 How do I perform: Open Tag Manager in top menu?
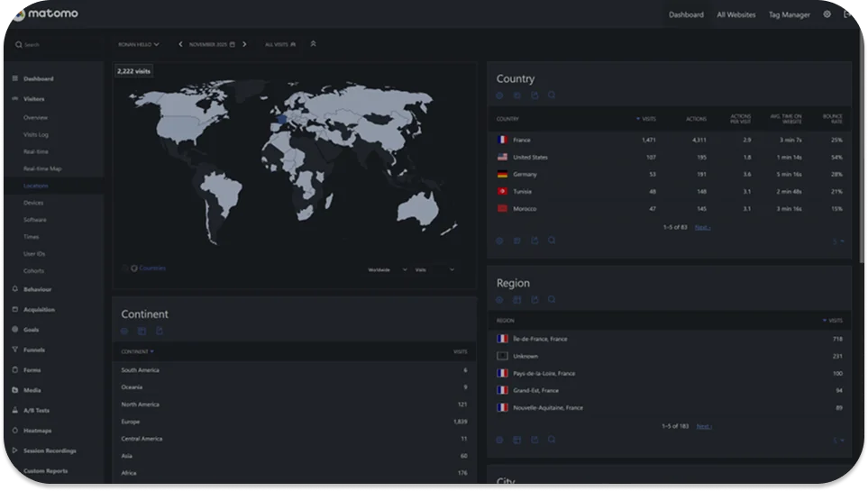point(789,15)
